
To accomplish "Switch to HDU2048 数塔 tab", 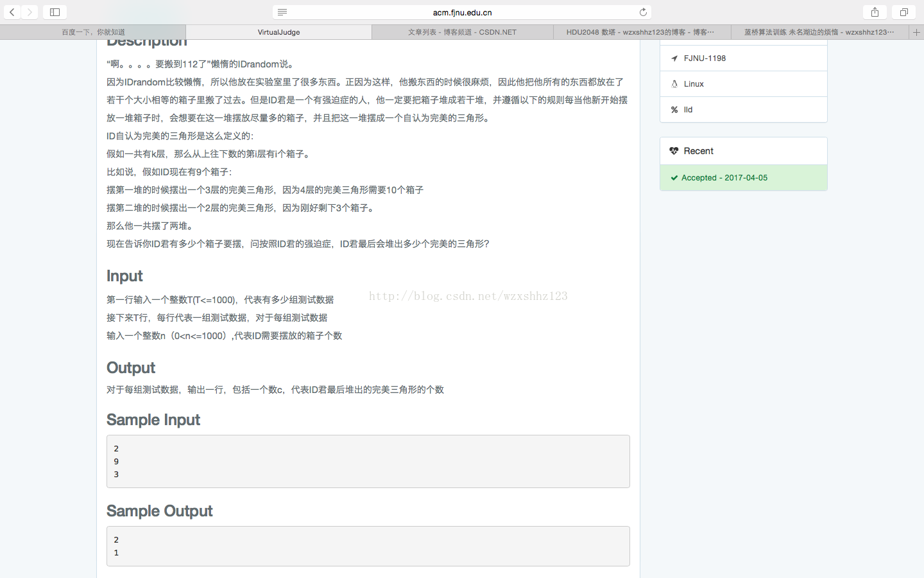I will [642, 32].
